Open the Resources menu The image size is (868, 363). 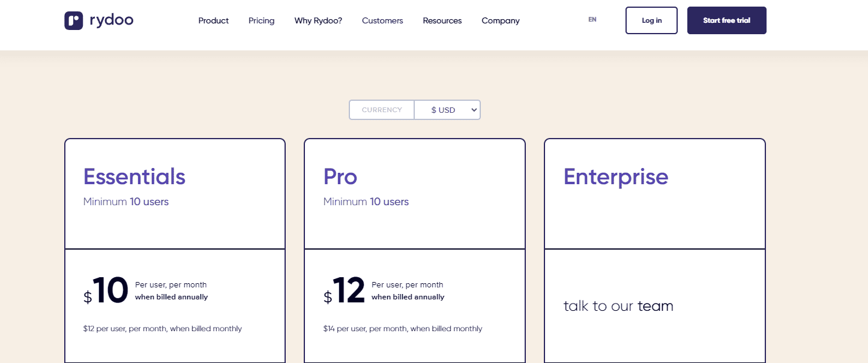[442, 20]
